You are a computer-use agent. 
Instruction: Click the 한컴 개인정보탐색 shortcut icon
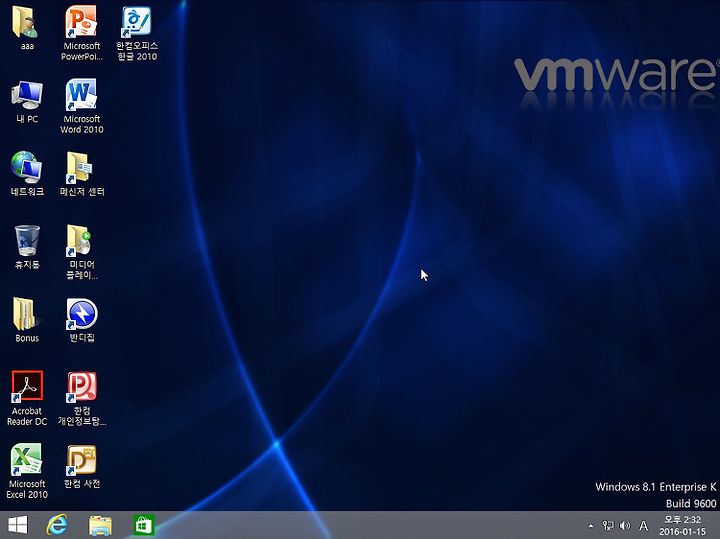pos(81,398)
